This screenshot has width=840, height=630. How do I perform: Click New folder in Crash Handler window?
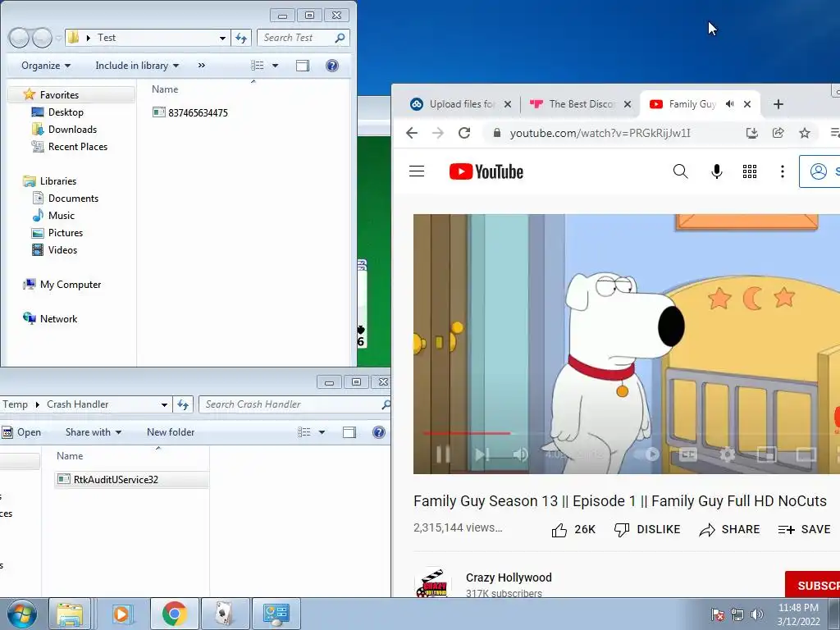[x=171, y=431]
